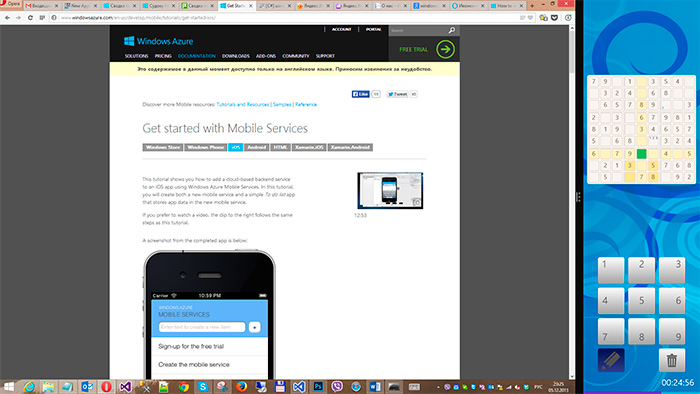700x394 pixels.
Task: Click the Azure site search field
Action: [418, 30]
